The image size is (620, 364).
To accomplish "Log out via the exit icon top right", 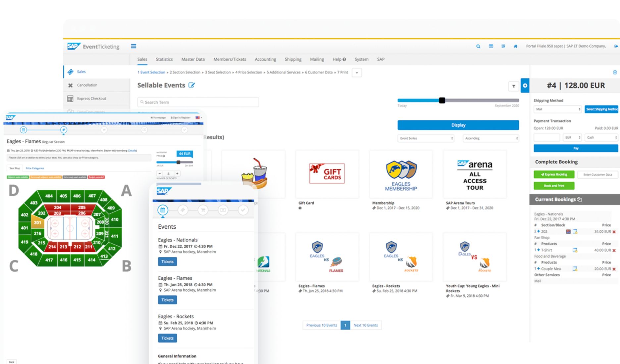I will pyautogui.click(x=615, y=46).
